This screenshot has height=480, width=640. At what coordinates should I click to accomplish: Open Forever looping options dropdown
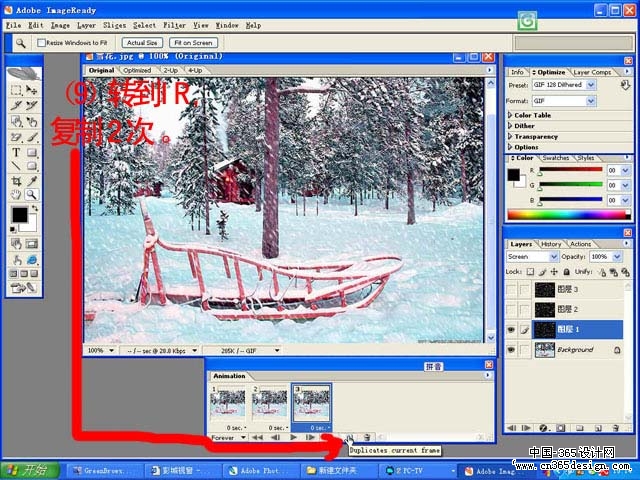[x=243, y=438]
